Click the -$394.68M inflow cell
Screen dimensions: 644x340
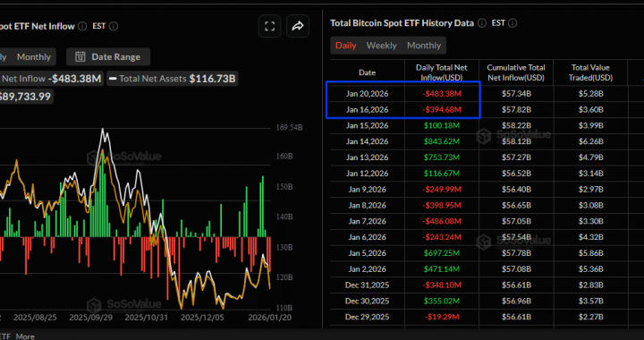click(442, 110)
